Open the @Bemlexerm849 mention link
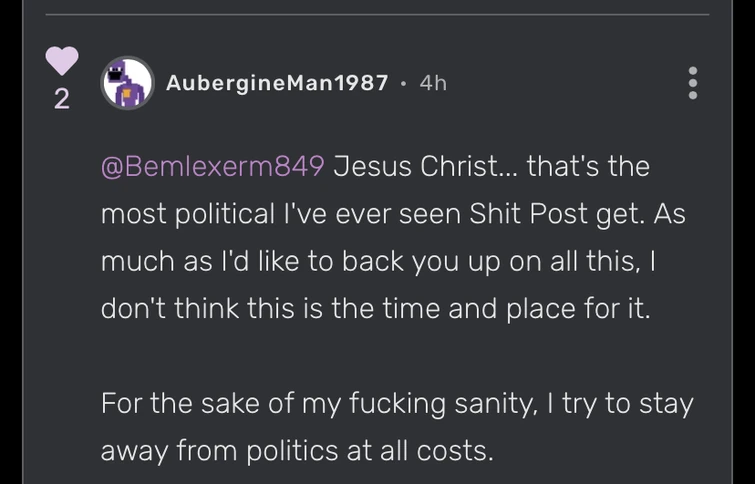Screen dimensions: 755x484 click(213, 166)
